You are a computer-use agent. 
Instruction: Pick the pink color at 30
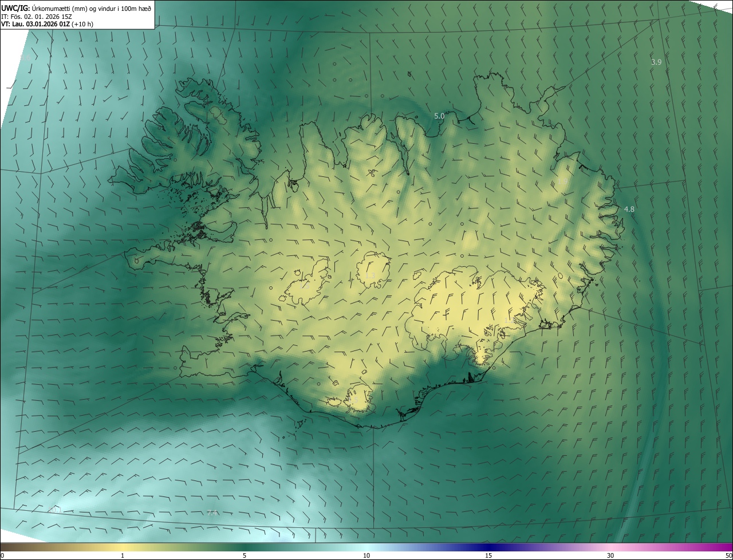tap(610, 547)
